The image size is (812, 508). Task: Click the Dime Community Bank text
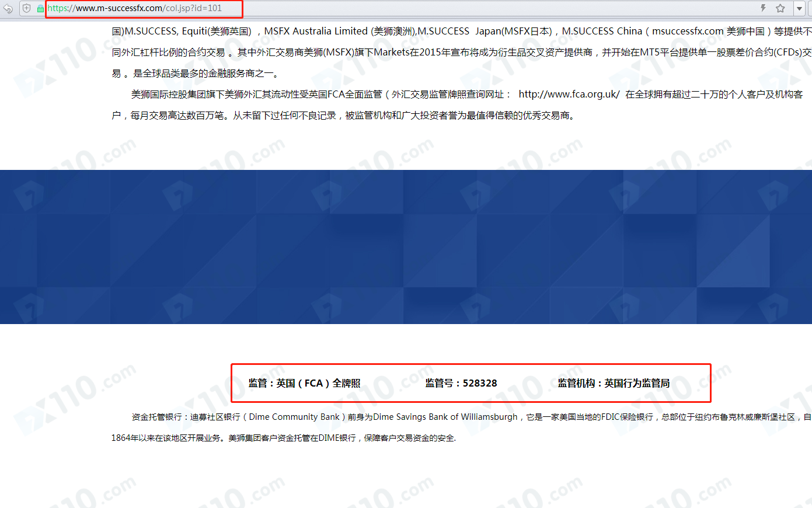(294, 417)
